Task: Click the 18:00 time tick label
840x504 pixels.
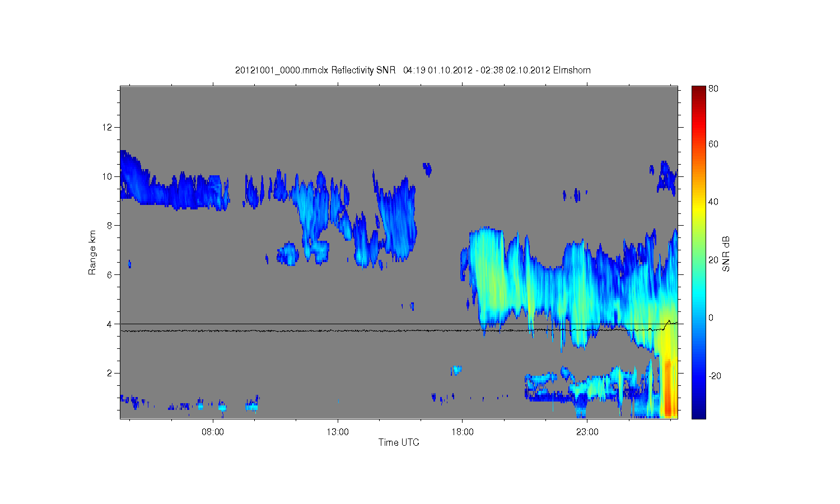Action: click(463, 432)
